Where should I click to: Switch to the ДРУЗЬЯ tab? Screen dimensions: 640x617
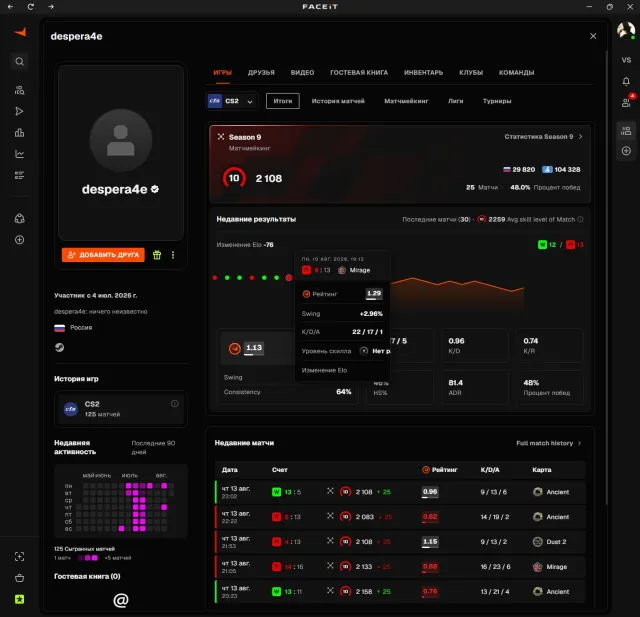pyautogui.click(x=261, y=73)
